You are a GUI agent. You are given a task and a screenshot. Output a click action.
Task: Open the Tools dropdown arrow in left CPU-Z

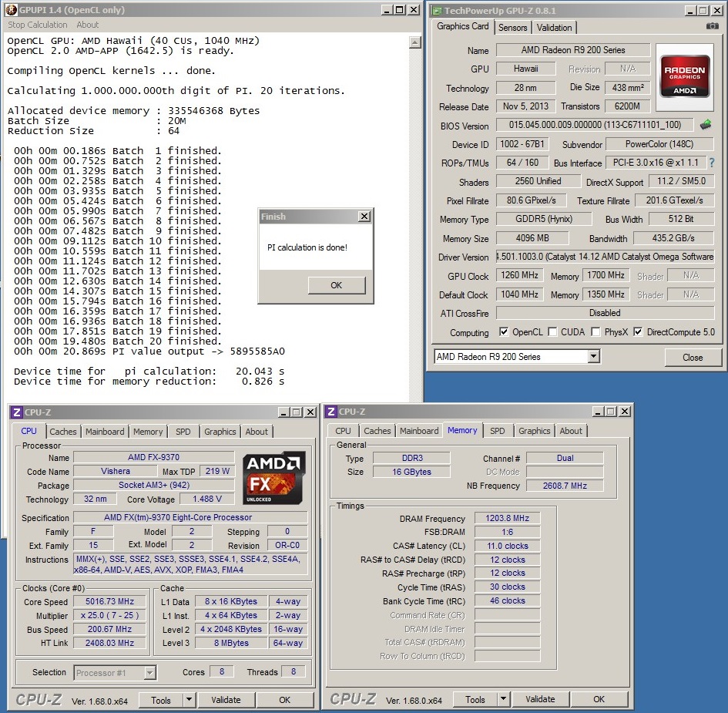(x=189, y=700)
